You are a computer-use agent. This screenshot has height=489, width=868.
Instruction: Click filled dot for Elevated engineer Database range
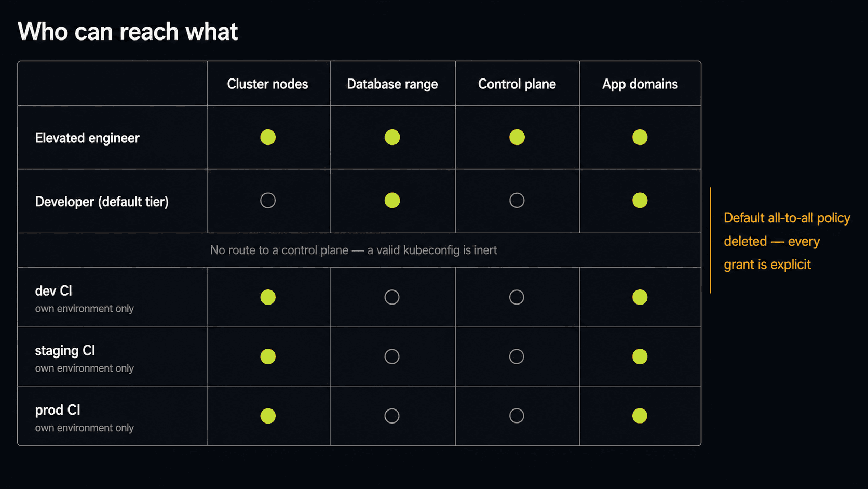coord(392,137)
